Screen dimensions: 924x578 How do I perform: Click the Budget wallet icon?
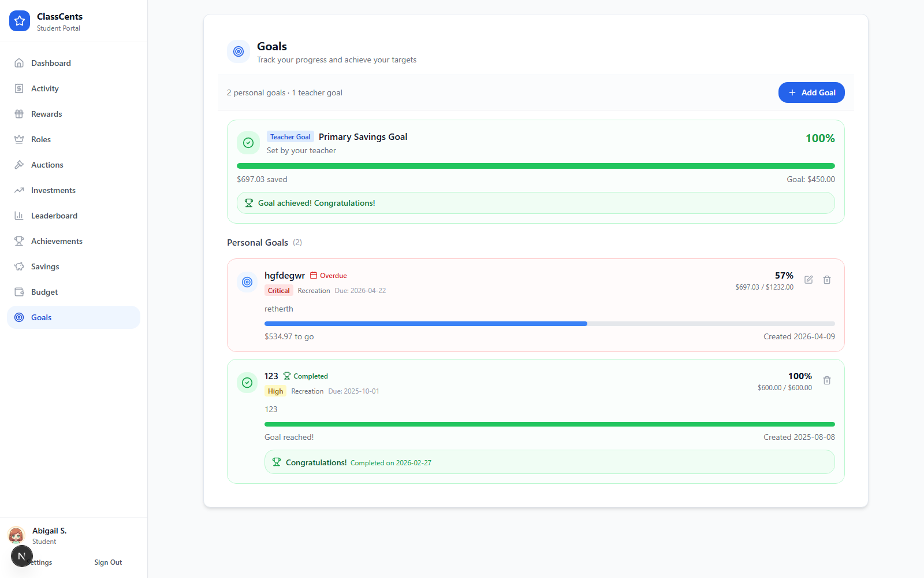19,292
